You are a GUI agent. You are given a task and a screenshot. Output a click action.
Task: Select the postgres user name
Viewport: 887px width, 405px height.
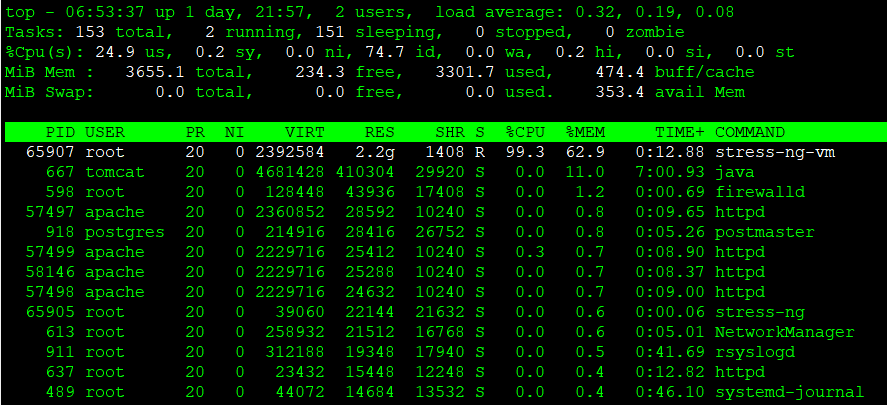coord(120,232)
